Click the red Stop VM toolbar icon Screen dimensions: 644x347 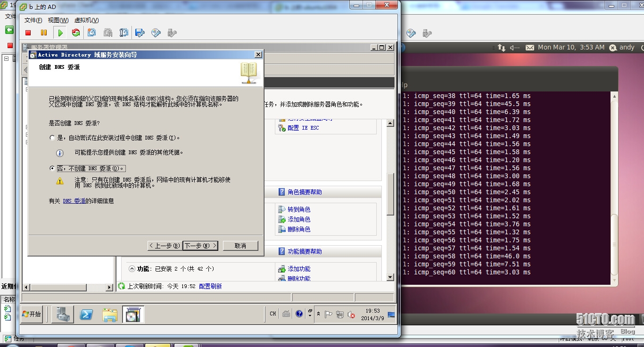[28, 33]
